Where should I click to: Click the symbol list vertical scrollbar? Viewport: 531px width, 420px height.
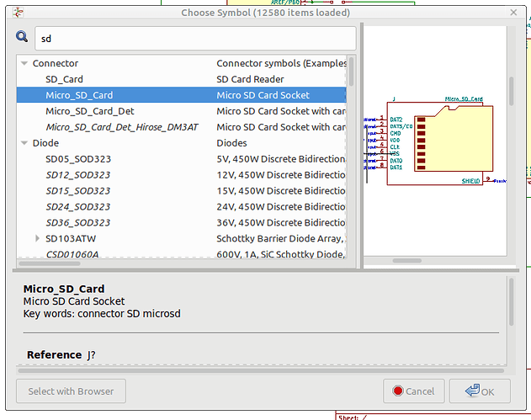(351, 72)
